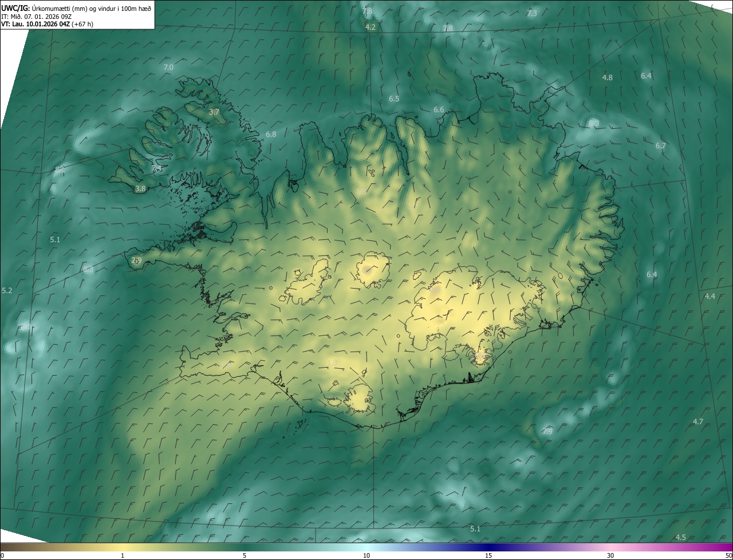Select the 5.2 value at the left edge

click(x=7, y=291)
